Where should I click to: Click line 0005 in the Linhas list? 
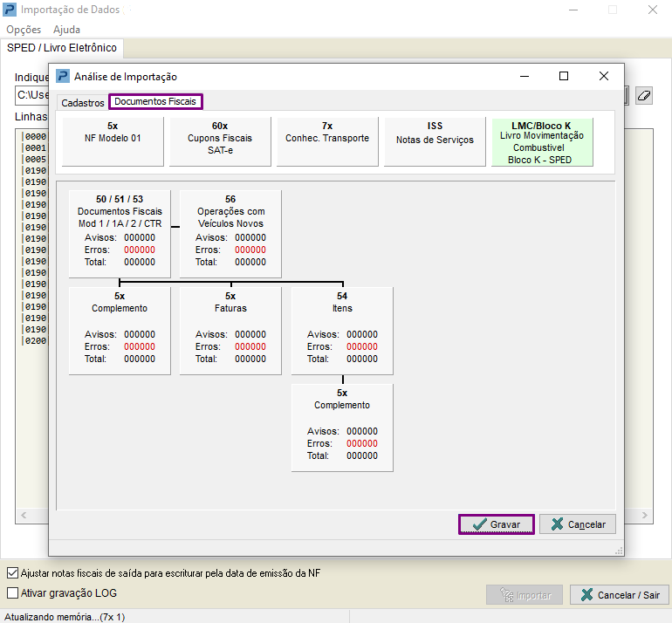click(35, 160)
